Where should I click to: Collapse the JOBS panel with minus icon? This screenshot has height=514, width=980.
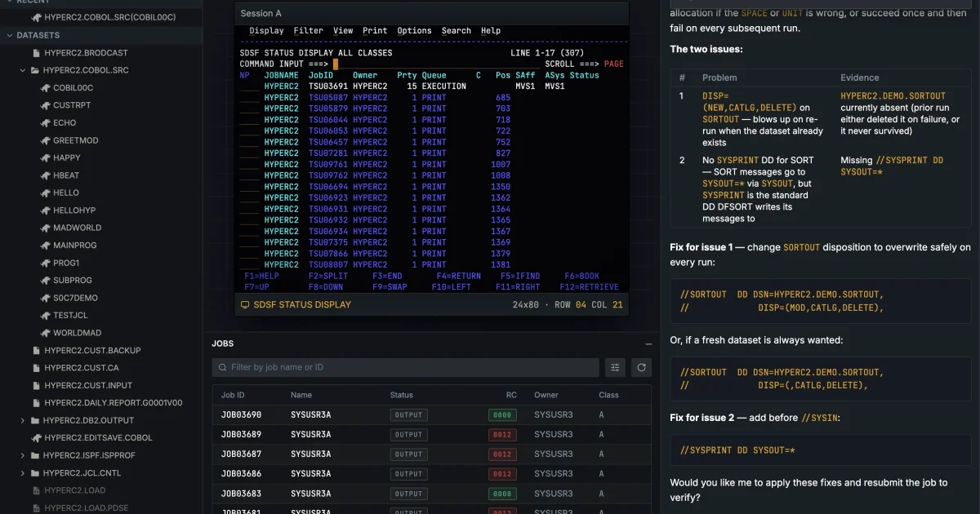(648, 344)
